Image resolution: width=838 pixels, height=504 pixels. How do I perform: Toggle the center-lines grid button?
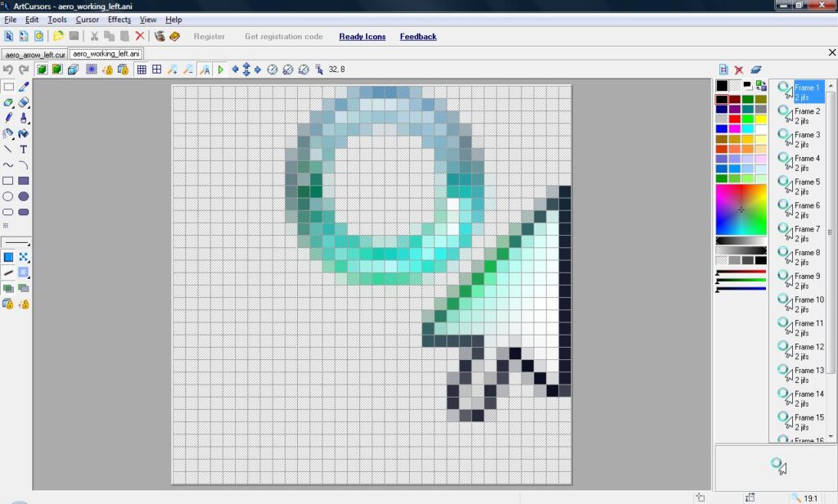click(x=156, y=70)
